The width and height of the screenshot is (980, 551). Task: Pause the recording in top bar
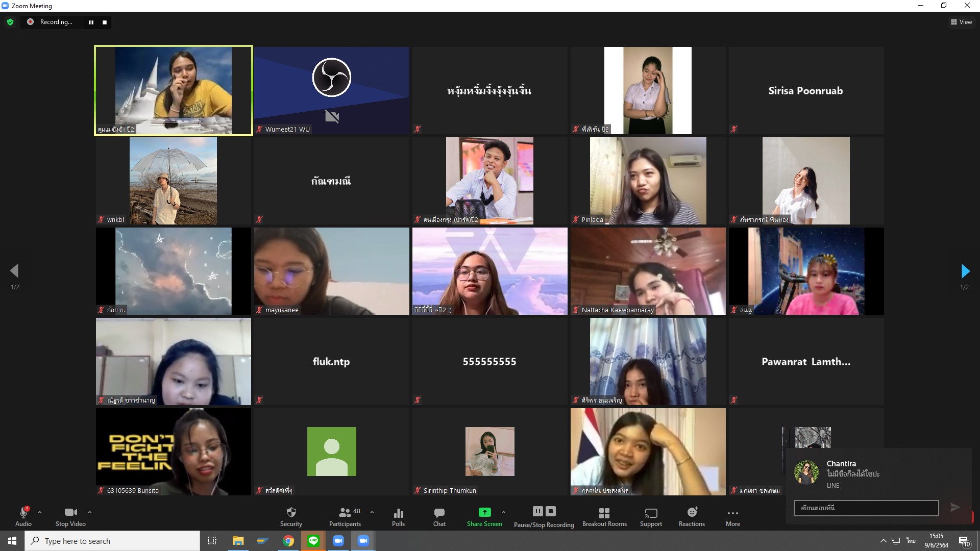pyautogui.click(x=91, y=22)
